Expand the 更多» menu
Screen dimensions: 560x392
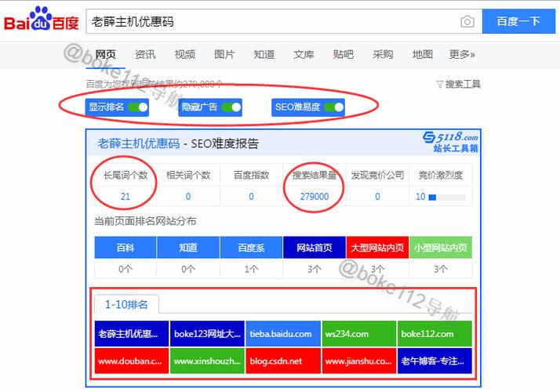point(462,54)
